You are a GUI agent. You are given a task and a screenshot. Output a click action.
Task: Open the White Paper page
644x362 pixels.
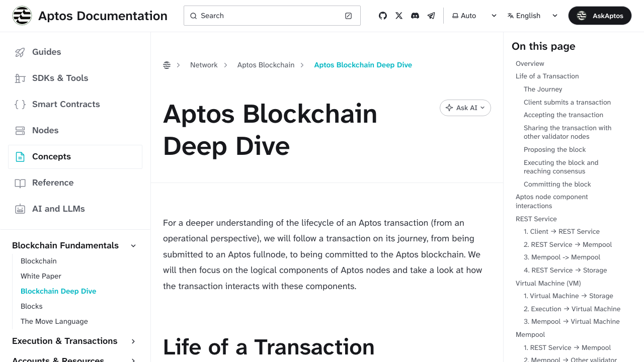point(41,276)
